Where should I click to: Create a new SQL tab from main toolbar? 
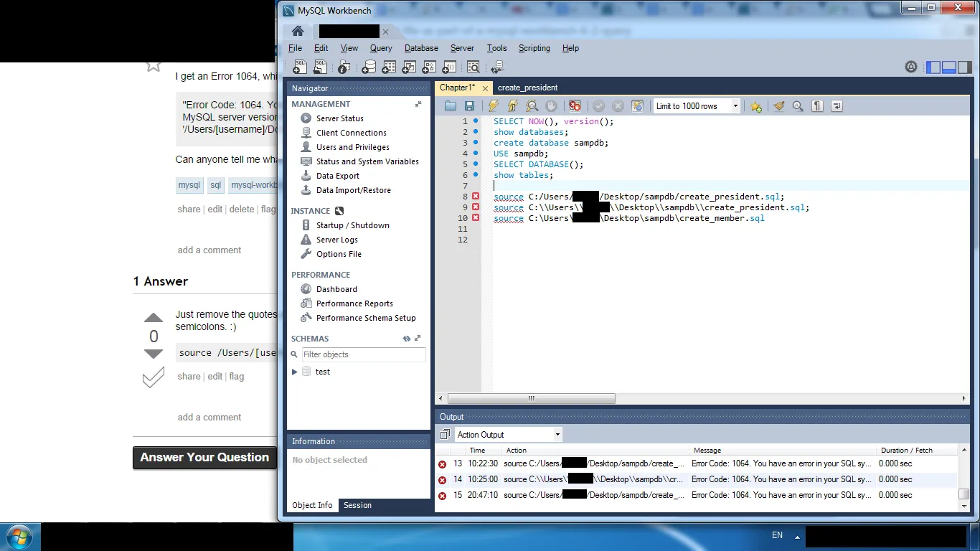click(x=300, y=67)
